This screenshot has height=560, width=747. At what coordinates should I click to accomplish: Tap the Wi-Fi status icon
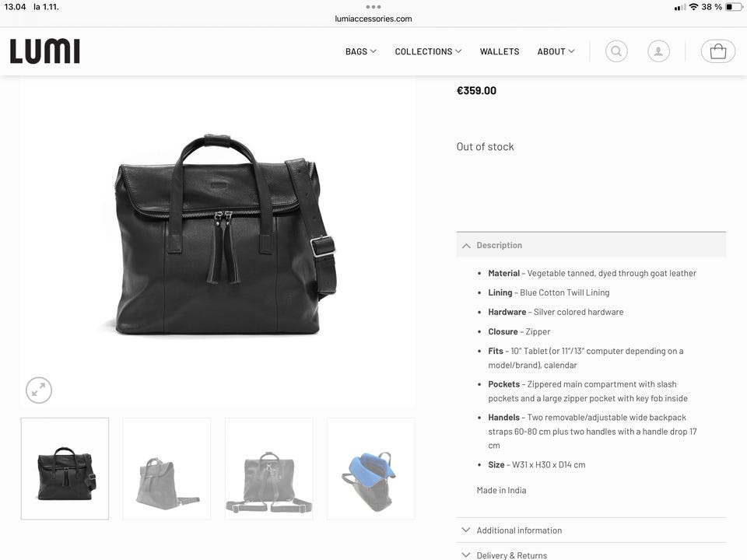click(x=693, y=7)
